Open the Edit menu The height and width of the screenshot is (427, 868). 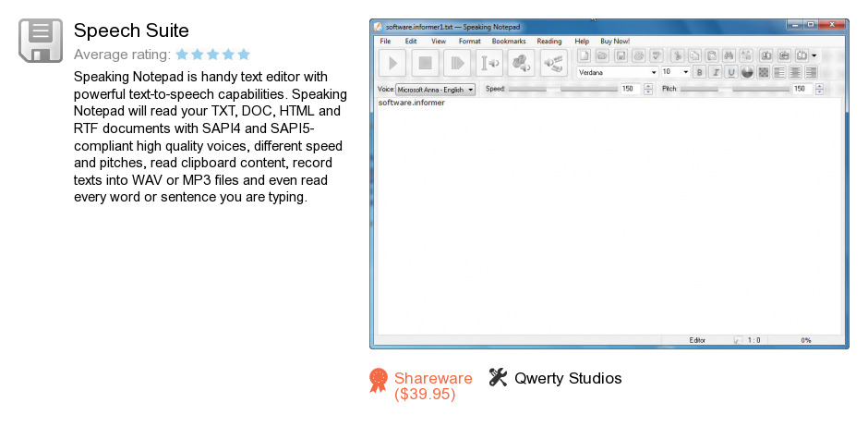pyautogui.click(x=411, y=41)
